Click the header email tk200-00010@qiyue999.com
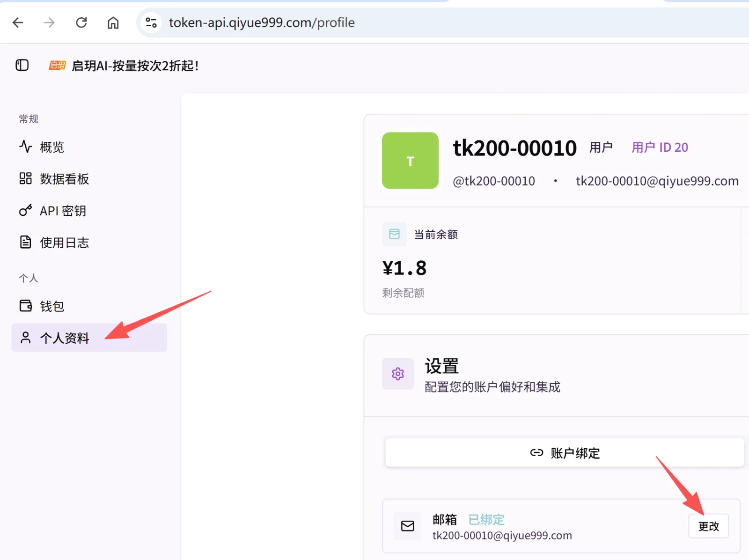The height and width of the screenshot is (560, 749). (x=657, y=181)
